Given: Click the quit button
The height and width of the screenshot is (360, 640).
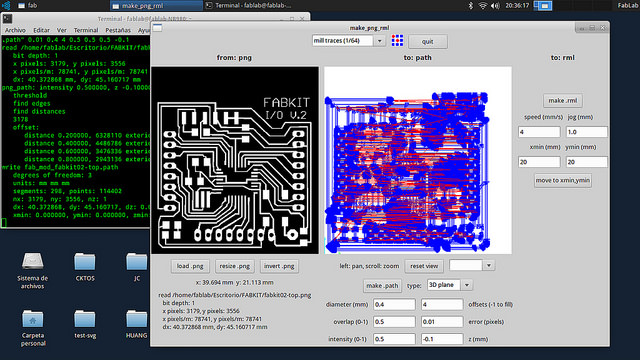Looking at the screenshot, I should coord(428,41).
